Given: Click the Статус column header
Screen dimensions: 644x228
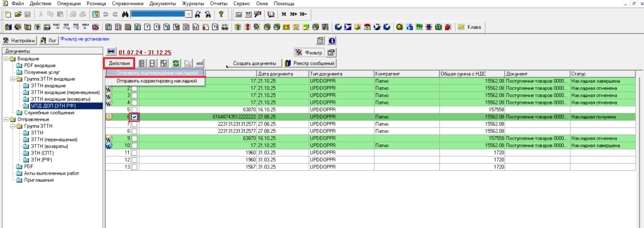Looking at the screenshot, I should click(x=602, y=74).
